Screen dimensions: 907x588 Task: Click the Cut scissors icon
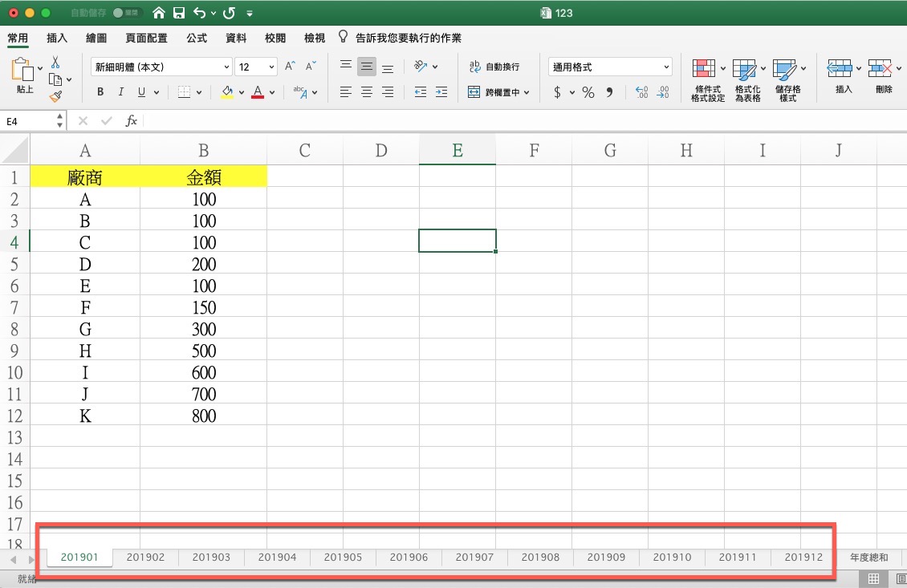(x=55, y=62)
